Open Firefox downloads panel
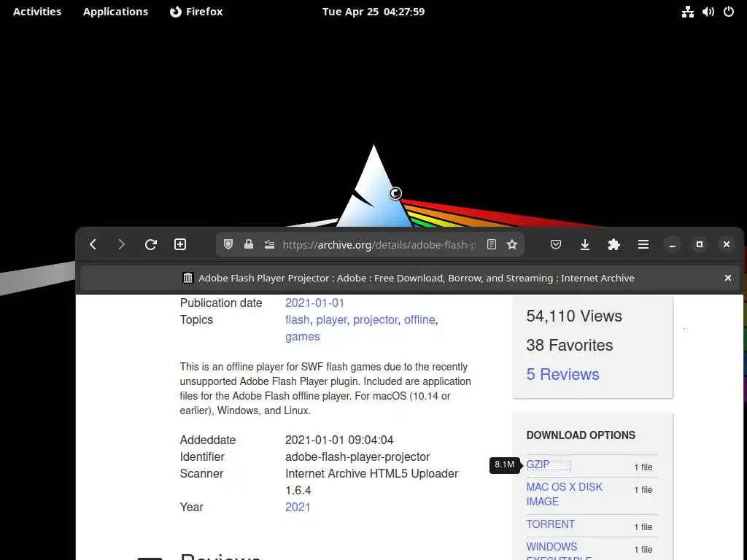 (x=585, y=245)
